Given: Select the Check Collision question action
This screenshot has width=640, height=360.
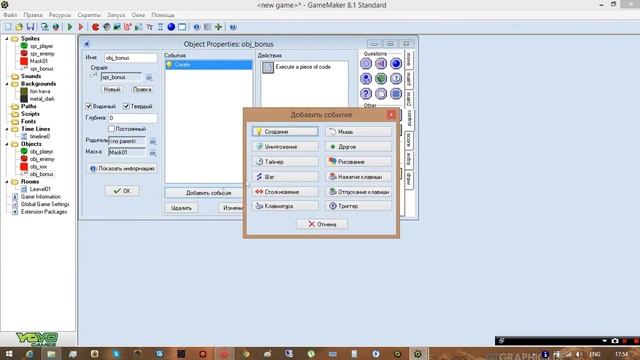Looking at the screenshot, I should 381,63.
